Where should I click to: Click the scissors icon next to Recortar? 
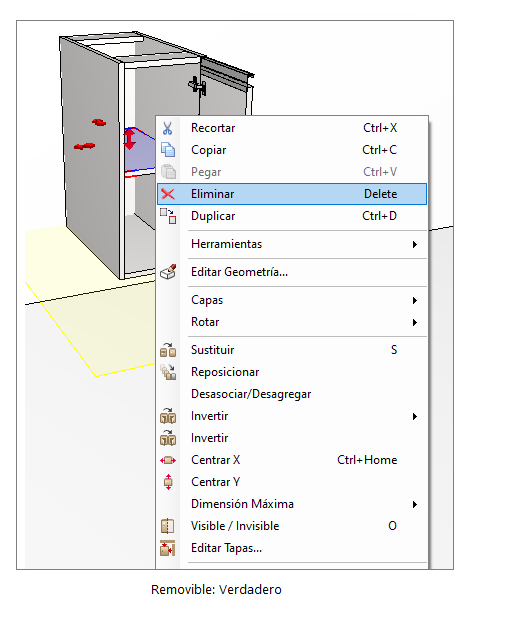point(168,128)
